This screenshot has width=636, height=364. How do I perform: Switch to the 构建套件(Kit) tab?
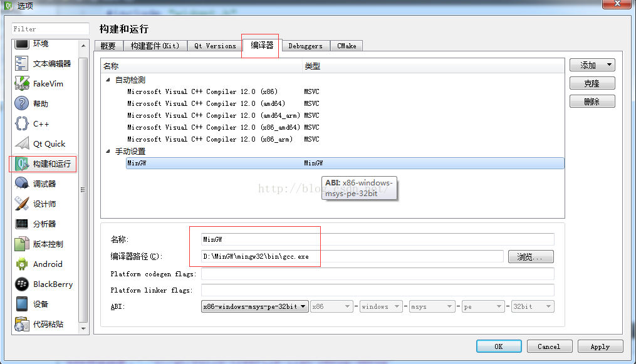point(155,46)
